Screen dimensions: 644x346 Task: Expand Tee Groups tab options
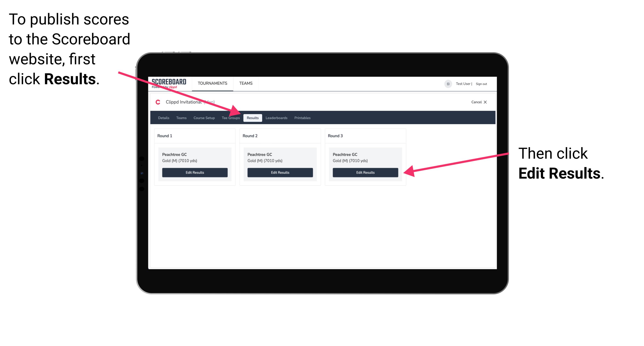[x=230, y=118]
